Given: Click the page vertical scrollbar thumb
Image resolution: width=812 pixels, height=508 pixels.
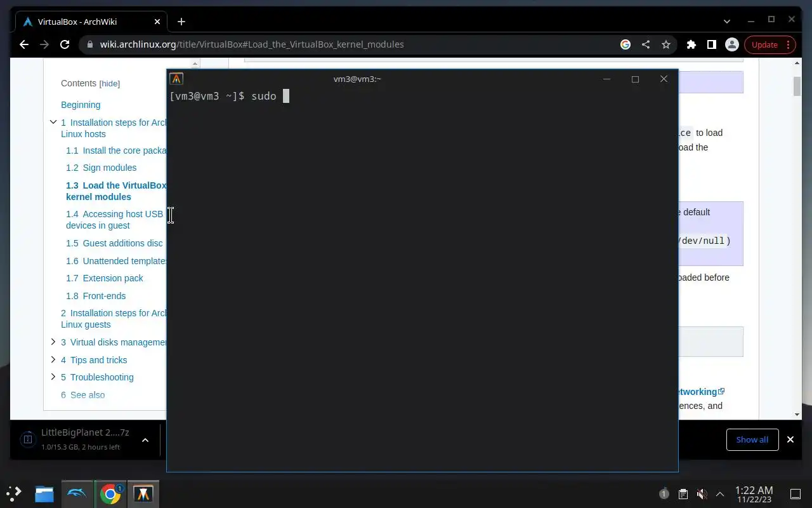Looking at the screenshot, I should click(797, 86).
